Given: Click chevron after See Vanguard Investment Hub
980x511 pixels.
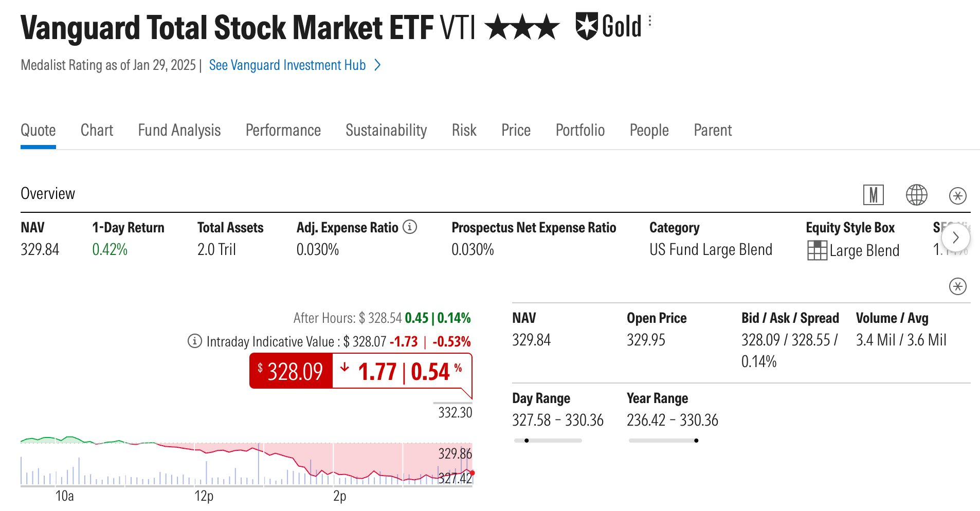Looking at the screenshot, I should [377, 65].
